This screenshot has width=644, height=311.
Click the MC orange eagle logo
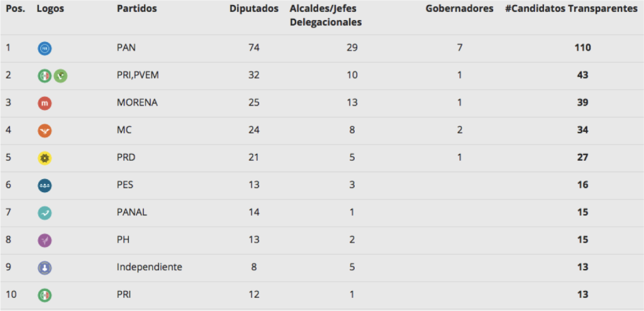pos(45,131)
